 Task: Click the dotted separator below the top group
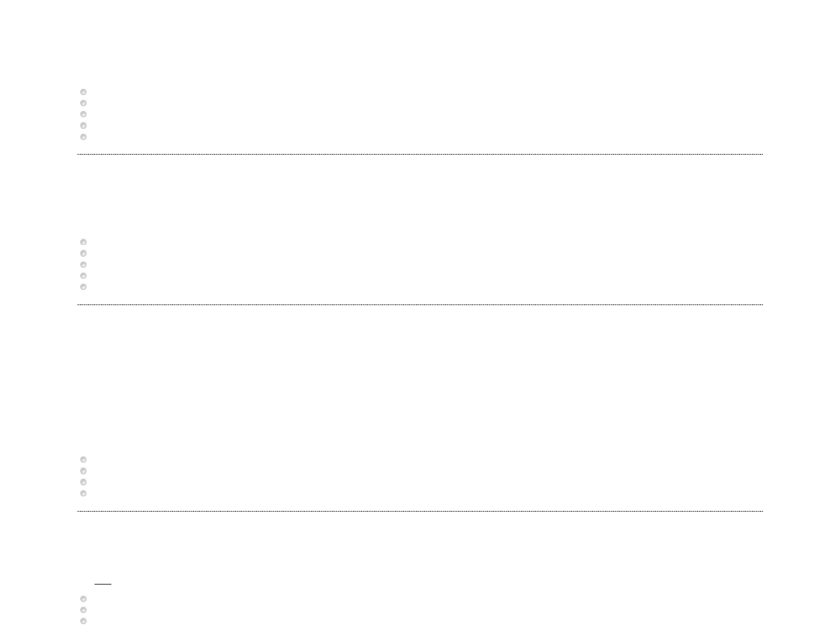(x=420, y=155)
